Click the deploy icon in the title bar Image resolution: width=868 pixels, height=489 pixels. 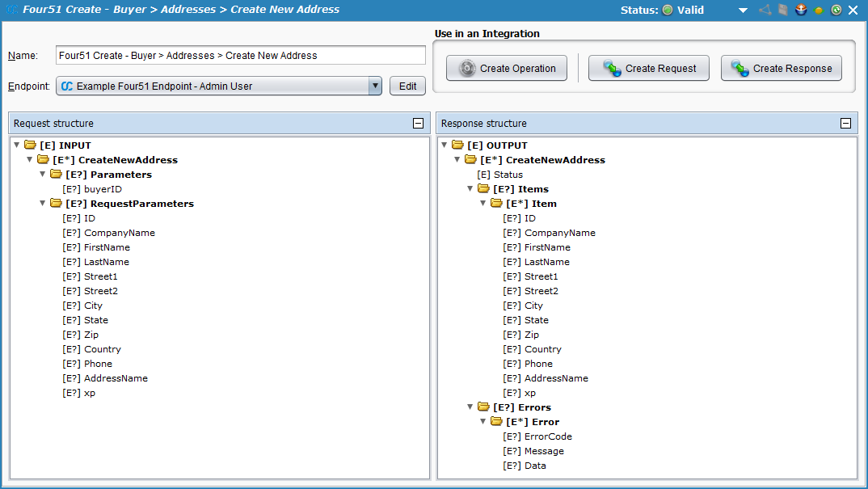click(801, 11)
